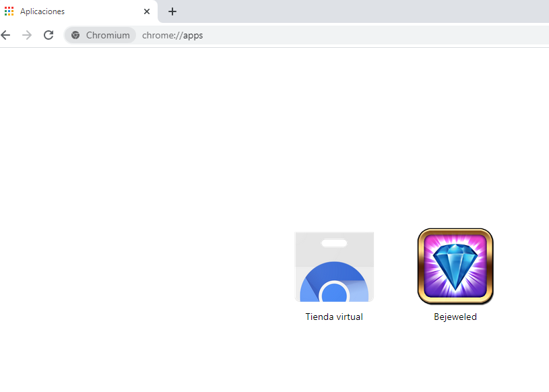This screenshot has width=549, height=392.
Task: Click the Bejeweled text label
Action: (455, 317)
